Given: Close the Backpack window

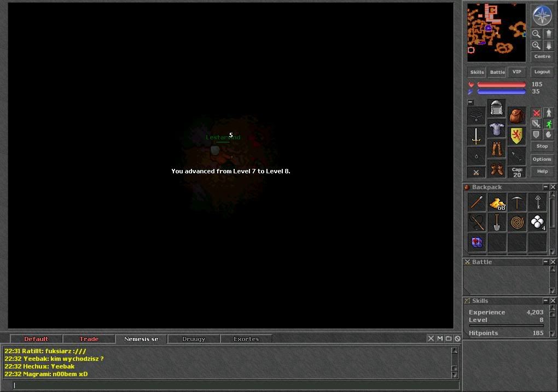Looking at the screenshot, I should pyautogui.click(x=553, y=187).
